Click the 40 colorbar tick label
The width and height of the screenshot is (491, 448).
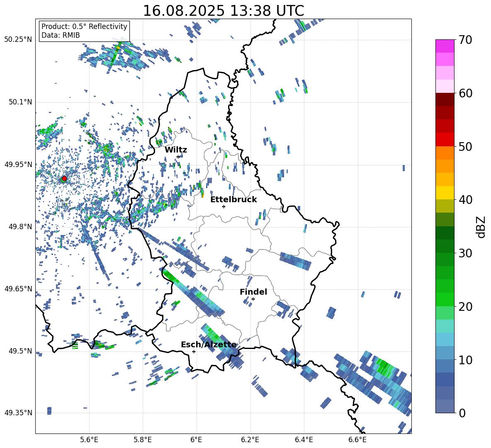465,200
